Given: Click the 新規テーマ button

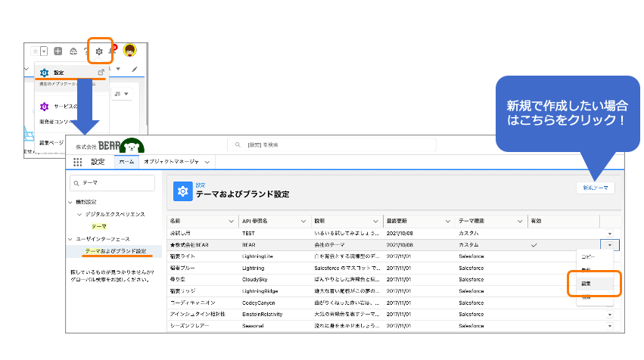Looking at the screenshot, I should coord(595,188).
